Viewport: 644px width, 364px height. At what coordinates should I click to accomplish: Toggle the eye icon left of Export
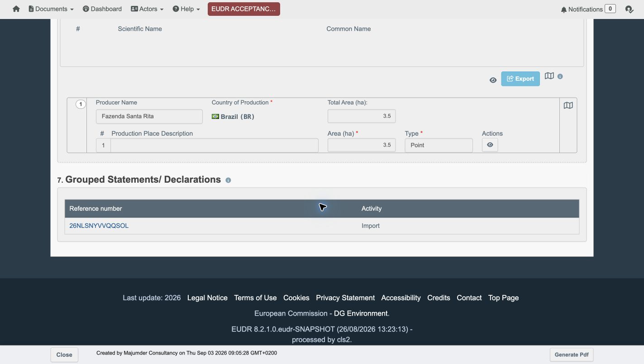click(x=493, y=80)
